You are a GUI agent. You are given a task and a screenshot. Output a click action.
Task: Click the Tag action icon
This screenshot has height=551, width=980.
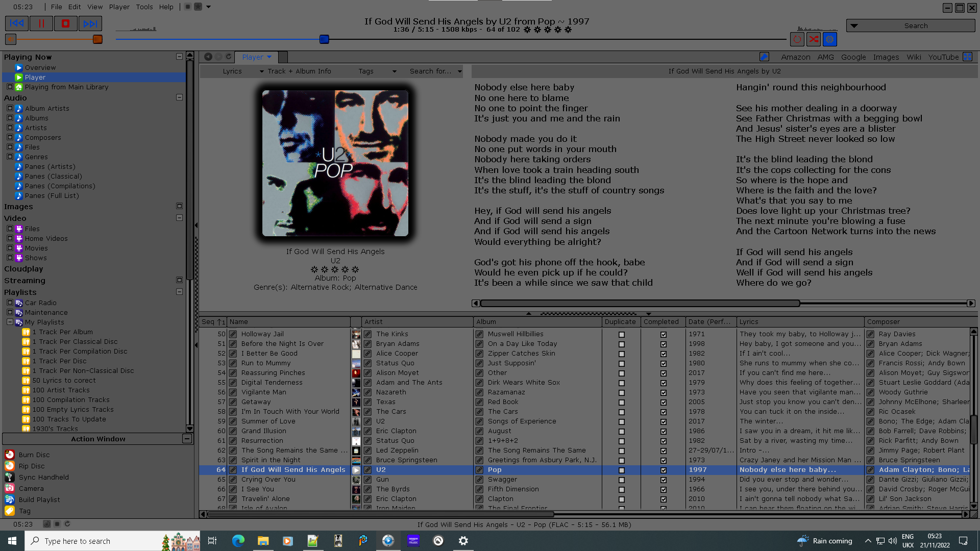10,511
